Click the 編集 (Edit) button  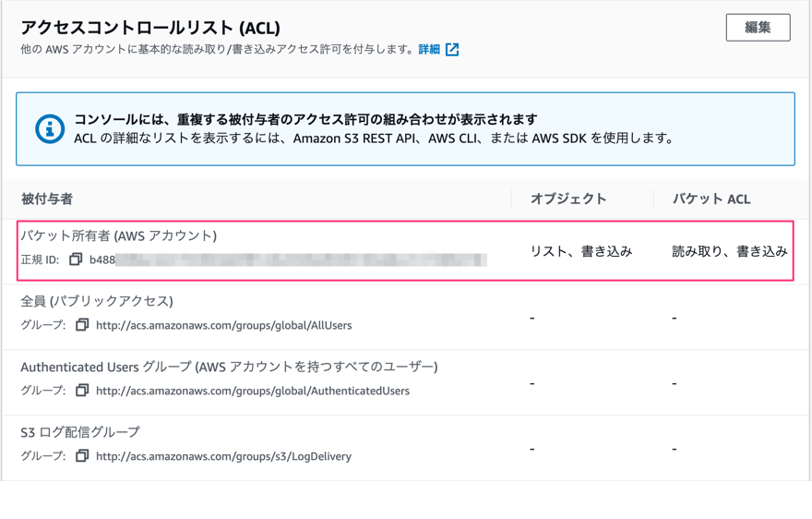[758, 28]
